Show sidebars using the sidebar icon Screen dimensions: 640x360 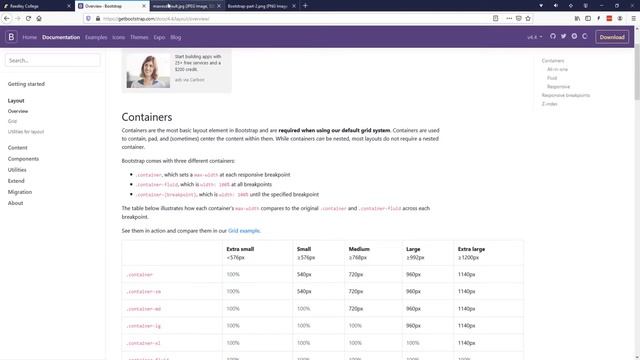click(588, 18)
